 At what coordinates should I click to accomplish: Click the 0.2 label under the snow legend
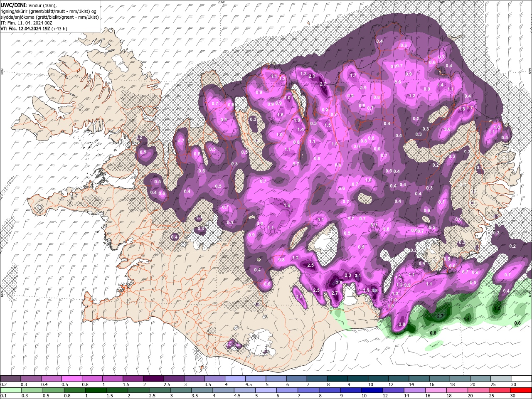click(3, 384)
